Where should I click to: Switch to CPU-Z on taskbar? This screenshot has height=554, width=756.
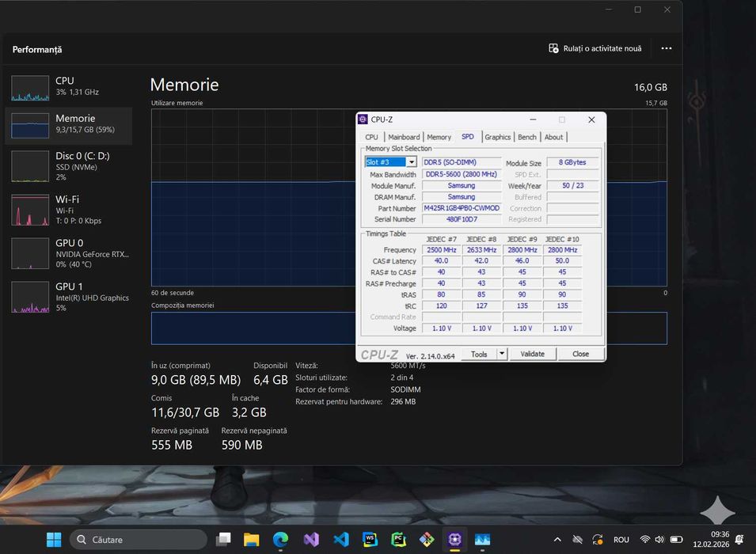tap(454, 540)
